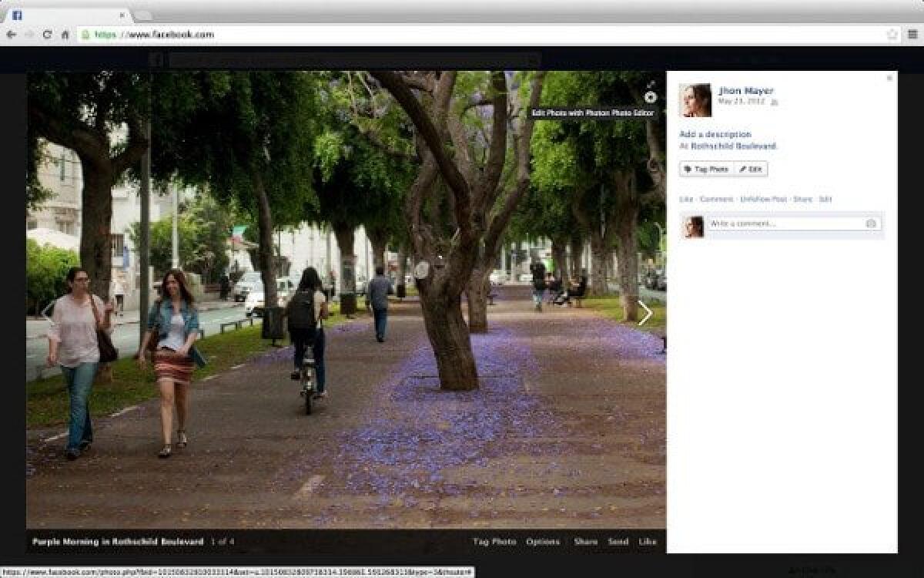Viewport: 924px width, 578px height.
Task: Open the camera icon in the comment box
Action: click(870, 223)
